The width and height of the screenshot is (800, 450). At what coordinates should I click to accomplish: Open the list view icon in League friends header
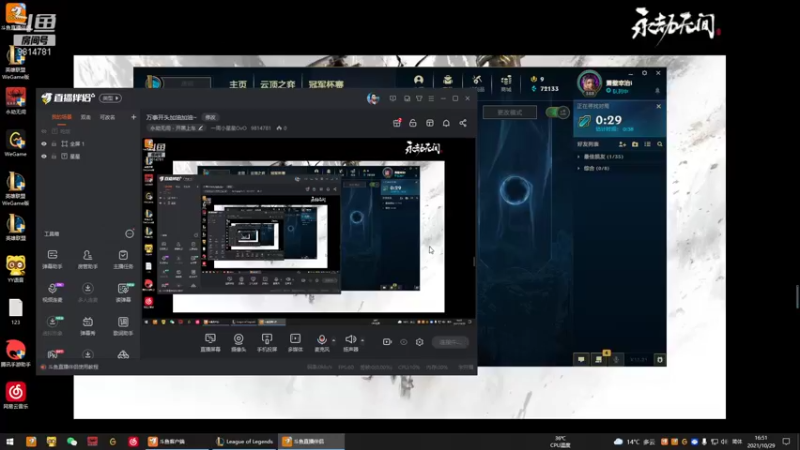647,144
